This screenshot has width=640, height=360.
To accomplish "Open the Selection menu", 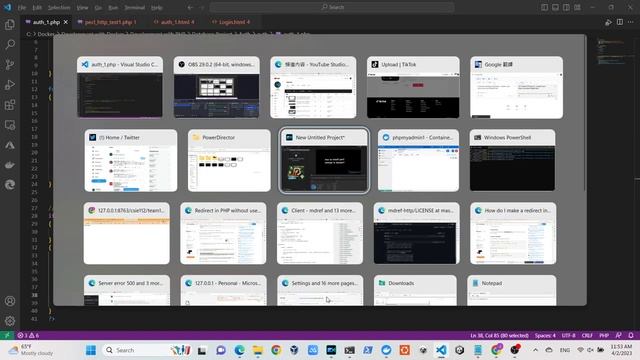I will tap(59, 7).
